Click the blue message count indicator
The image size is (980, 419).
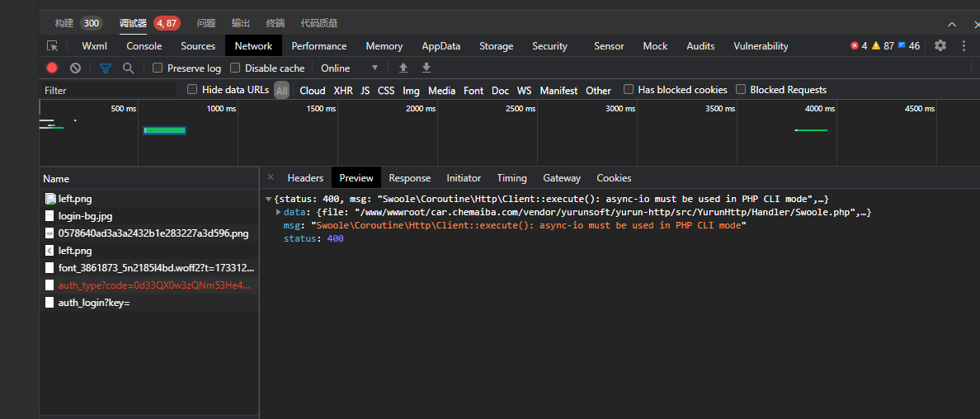tap(909, 45)
